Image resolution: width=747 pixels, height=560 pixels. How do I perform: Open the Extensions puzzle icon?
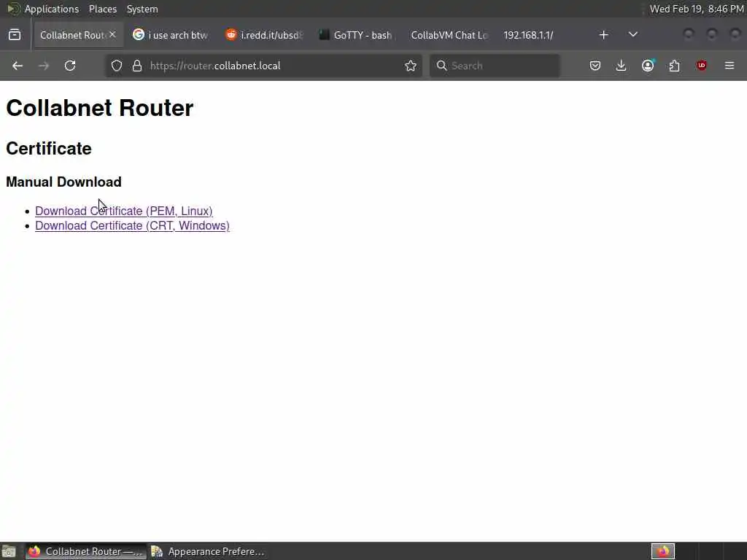pyautogui.click(x=675, y=66)
